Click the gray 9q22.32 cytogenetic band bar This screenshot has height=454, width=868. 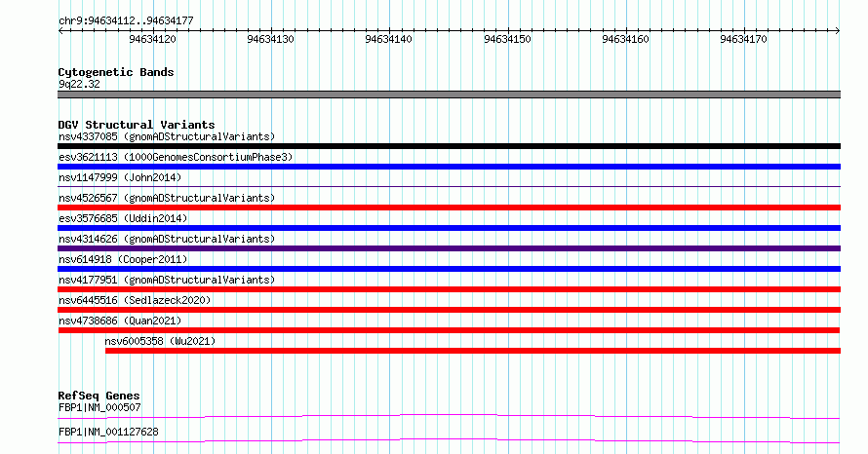pos(449,95)
